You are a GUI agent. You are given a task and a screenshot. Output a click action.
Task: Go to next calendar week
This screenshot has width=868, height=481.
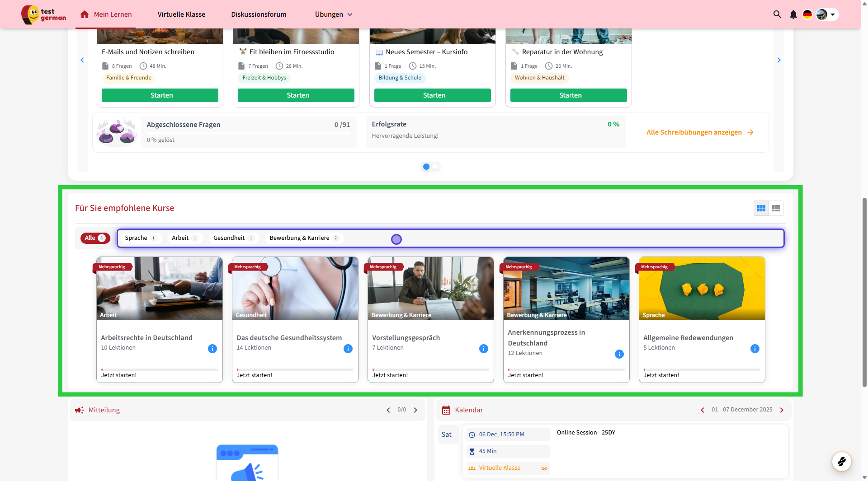[x=782, y=410]
